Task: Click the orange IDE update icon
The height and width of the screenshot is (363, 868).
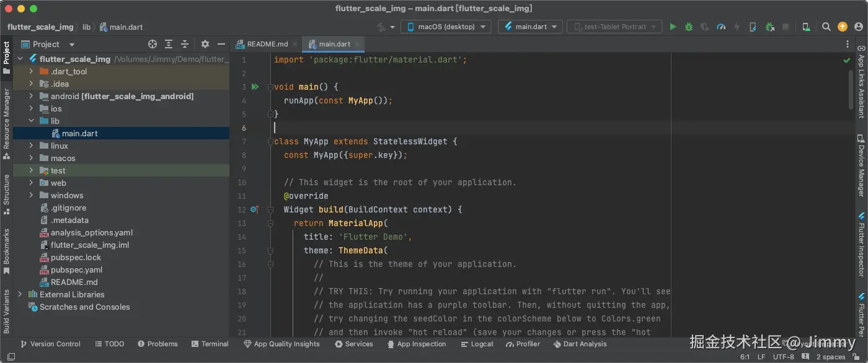Action: click(842, 27)
